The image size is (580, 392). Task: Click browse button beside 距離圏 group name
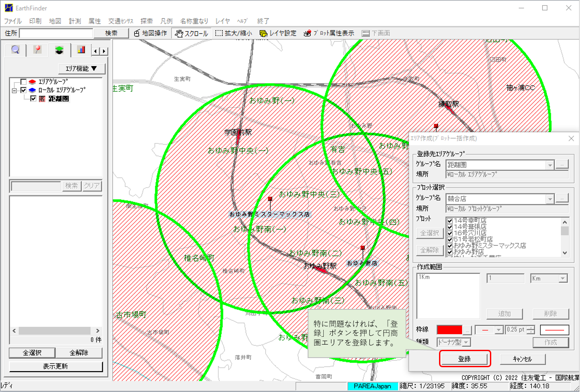pos(562,164)
